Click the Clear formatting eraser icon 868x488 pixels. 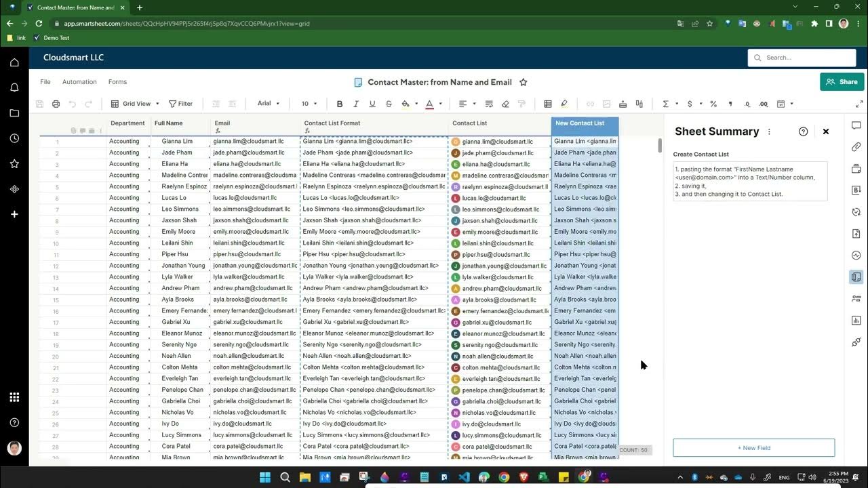coord(505,104)
